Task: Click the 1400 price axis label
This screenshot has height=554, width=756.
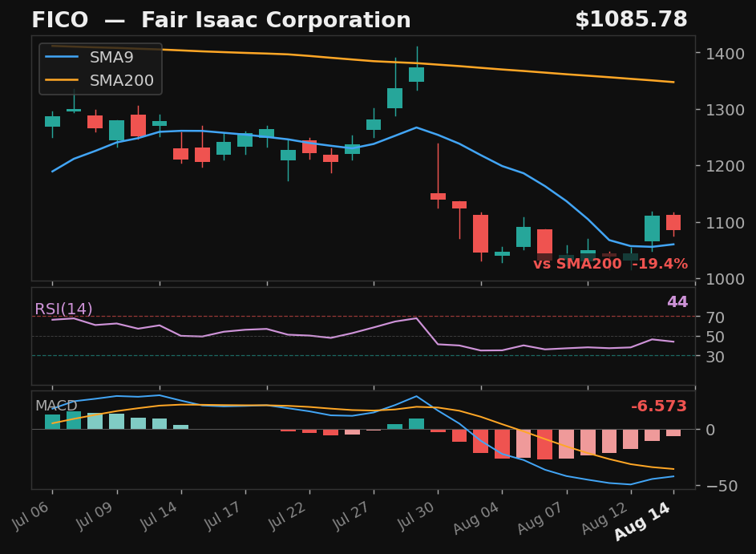Action: pos(726,54)
